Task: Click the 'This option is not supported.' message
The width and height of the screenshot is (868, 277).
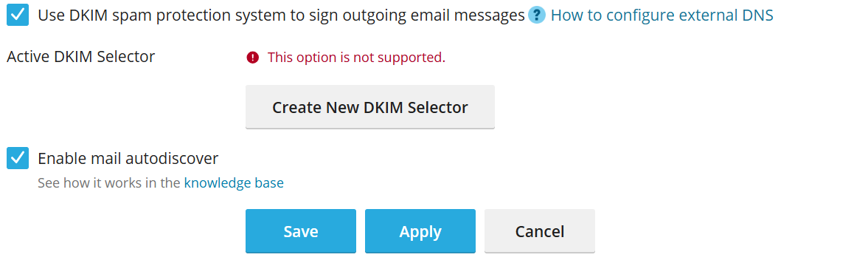Action: [356, 57]
